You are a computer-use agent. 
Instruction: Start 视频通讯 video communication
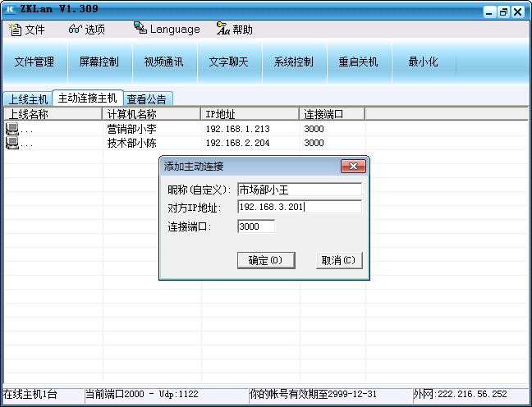click(x=164, y=62)
